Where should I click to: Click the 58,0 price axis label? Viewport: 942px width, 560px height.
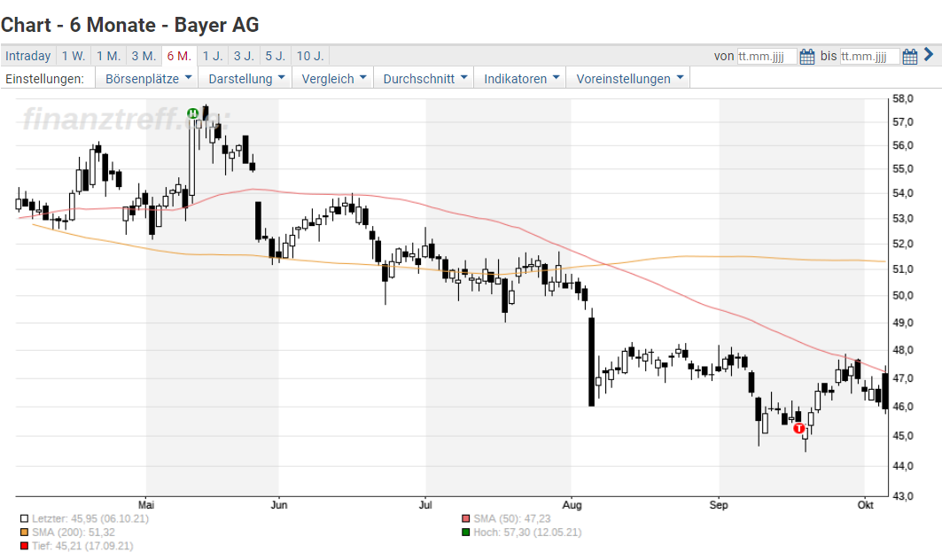[903, 98]
